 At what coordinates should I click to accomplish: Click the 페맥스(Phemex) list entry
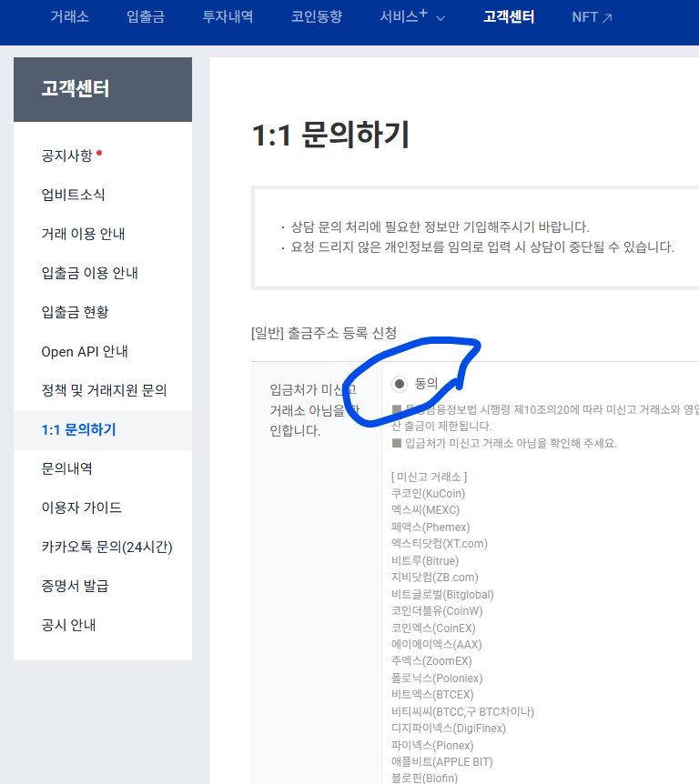[x=431, y=527]
